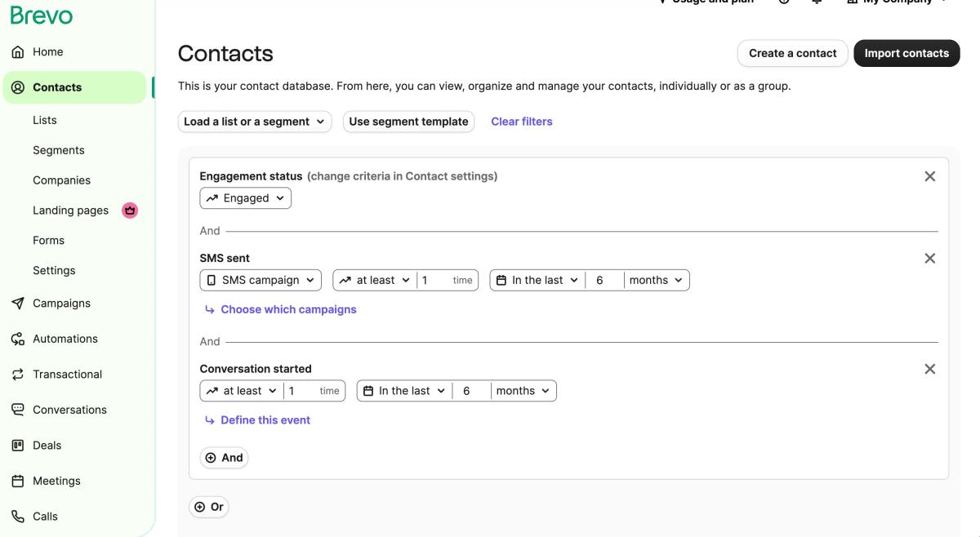Change 'at least' operator in SMS sent row
The height and width of the screenshot is (537, 980).
(x=375, y=280)
